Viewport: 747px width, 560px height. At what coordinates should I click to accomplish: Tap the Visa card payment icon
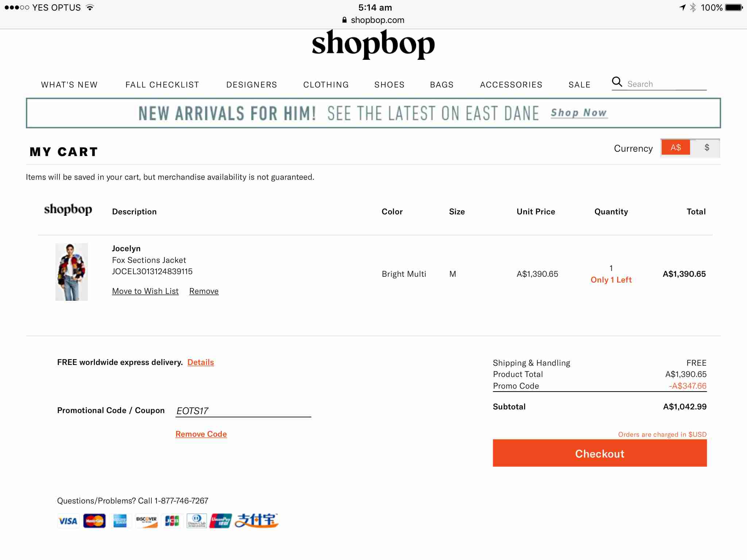point(68,521)
